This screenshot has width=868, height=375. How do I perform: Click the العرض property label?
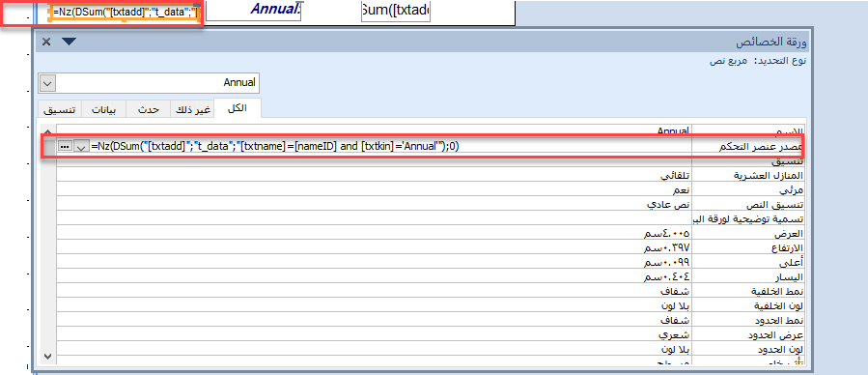pyautogui.click(x=790, y=233)
